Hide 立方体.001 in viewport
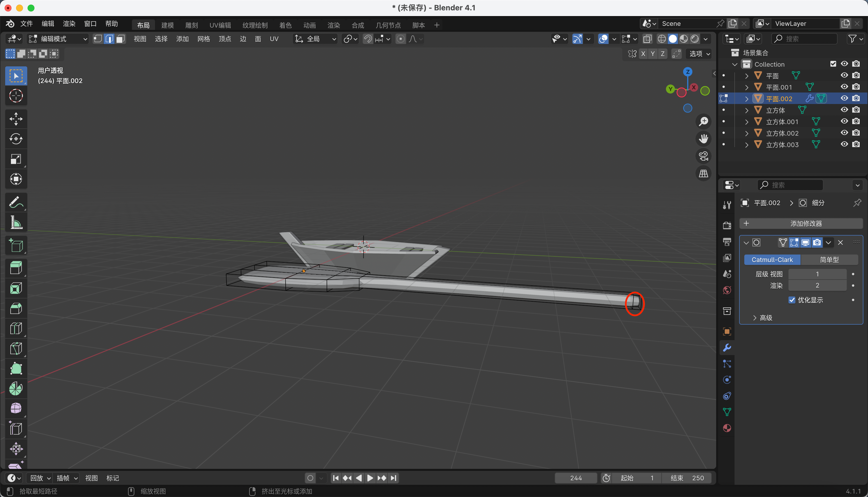 pos(844,122)
